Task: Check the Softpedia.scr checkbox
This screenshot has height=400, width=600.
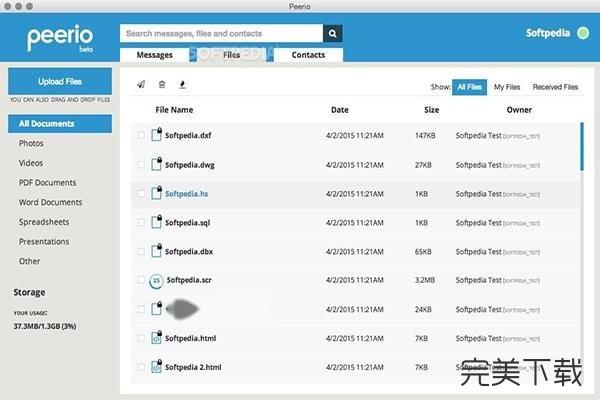Action: tap(141, 280)
